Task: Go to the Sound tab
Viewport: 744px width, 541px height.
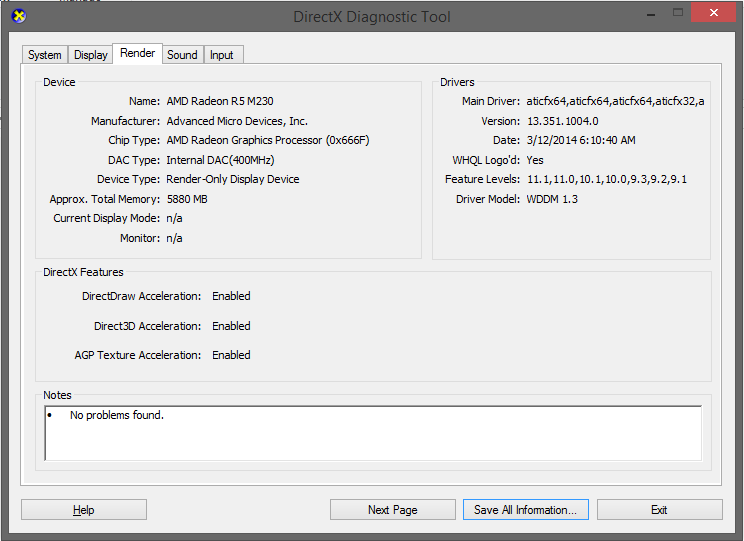Action: (x=182, y=55)
